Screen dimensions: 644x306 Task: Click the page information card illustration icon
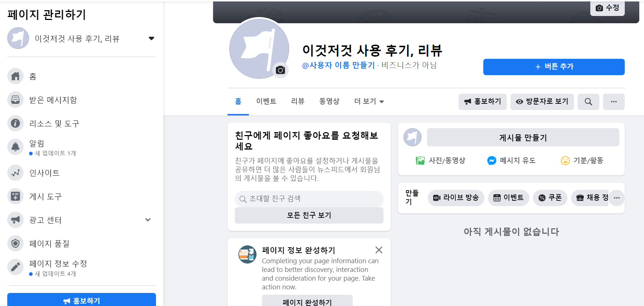coord(247,254)
